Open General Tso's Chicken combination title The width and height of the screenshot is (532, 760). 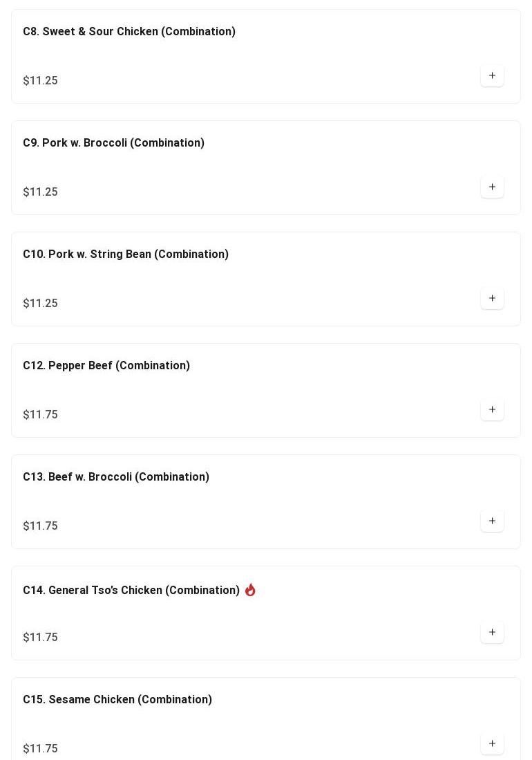pos(131,591)
